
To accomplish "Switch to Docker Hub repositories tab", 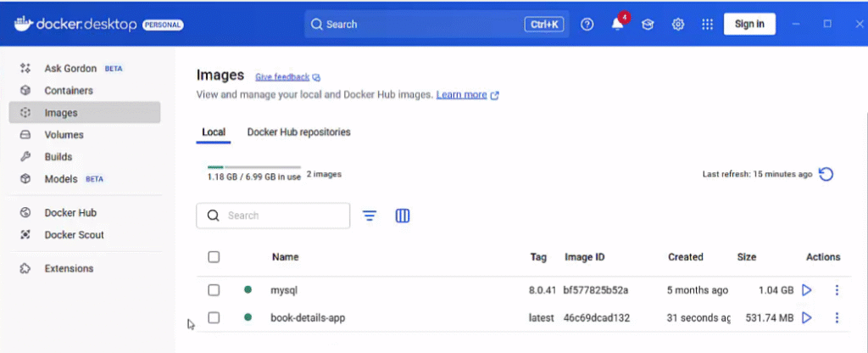I will pos(299,132).
